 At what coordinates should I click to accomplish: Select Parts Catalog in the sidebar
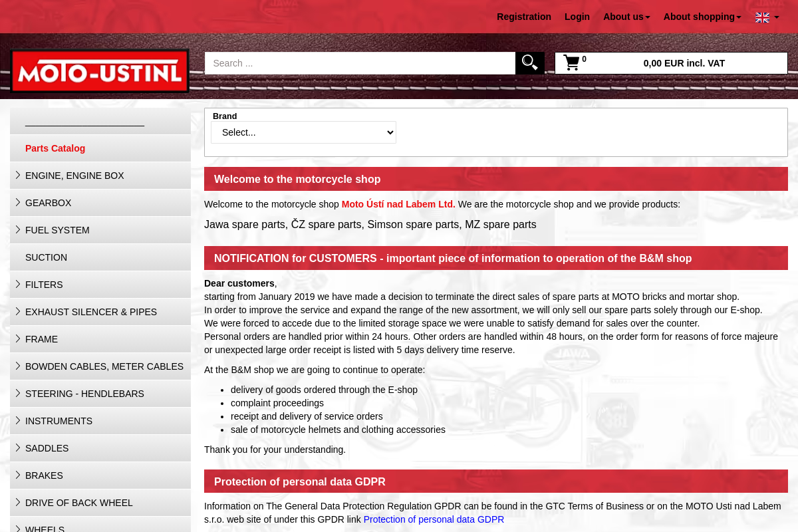pyautogui.click(x=100, y=148)
